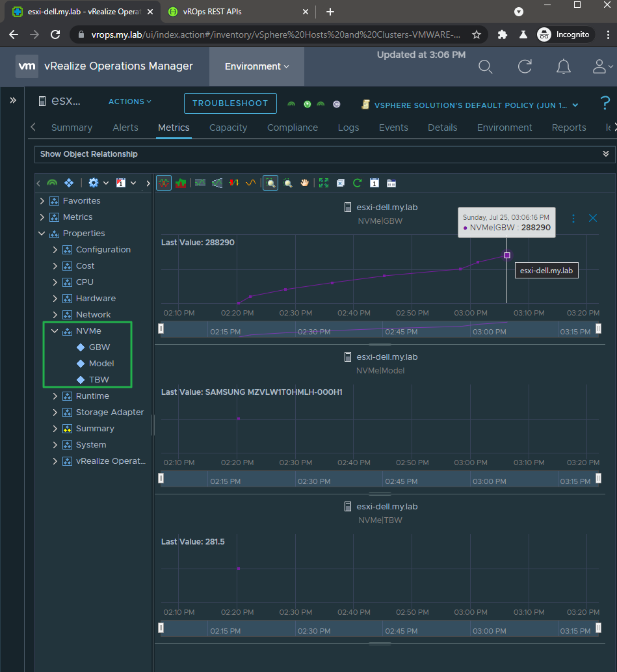Open the notifications bell icon
Viewport: 617px width, 672px height.
point(563,66)
